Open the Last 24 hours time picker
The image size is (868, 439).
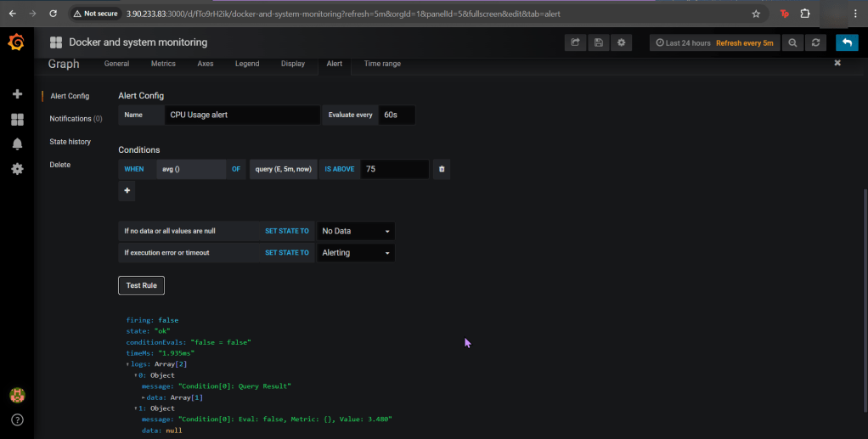pyautogui.click(x=682, y=42)
